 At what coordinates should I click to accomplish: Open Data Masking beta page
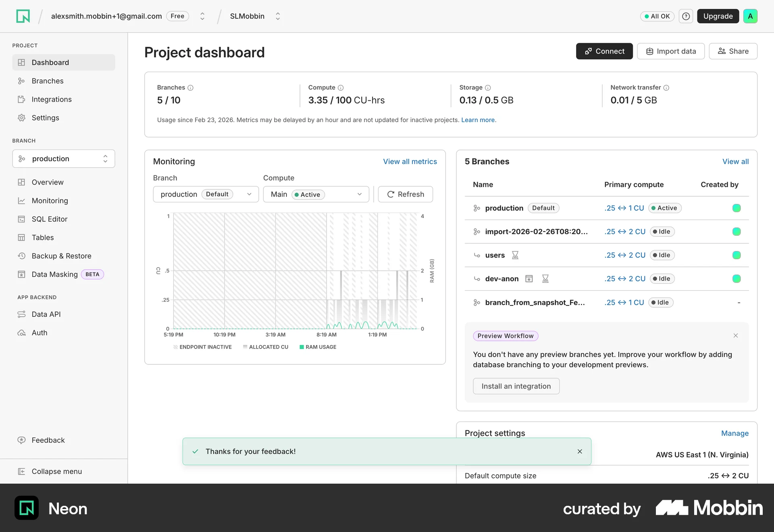click(x=64, y=274)
